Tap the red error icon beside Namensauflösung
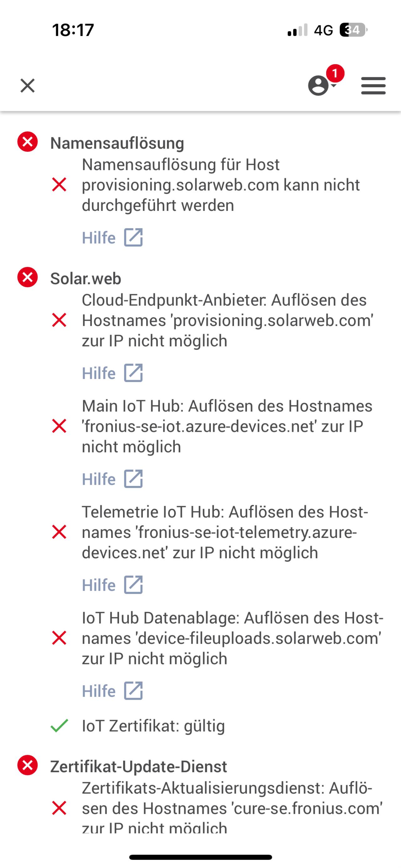The height and width of the screenshot is (868, 401). (27, 142)
